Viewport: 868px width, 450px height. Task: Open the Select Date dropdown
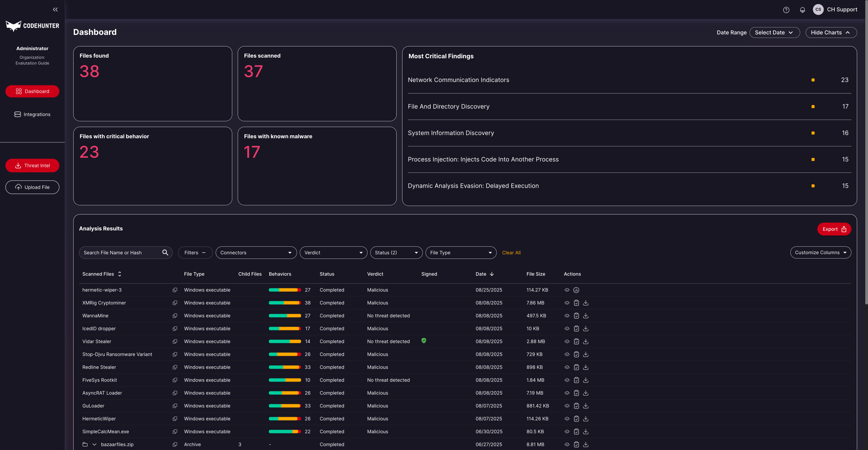click(x=774, y=33)
